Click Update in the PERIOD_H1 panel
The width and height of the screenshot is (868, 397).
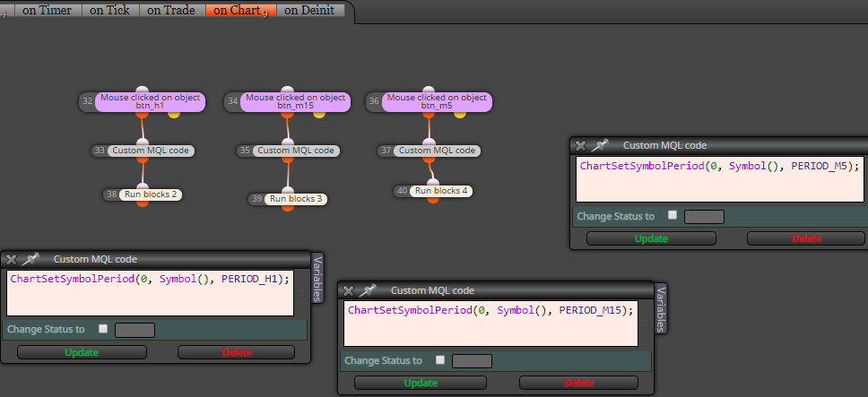[x=82, y=352]
